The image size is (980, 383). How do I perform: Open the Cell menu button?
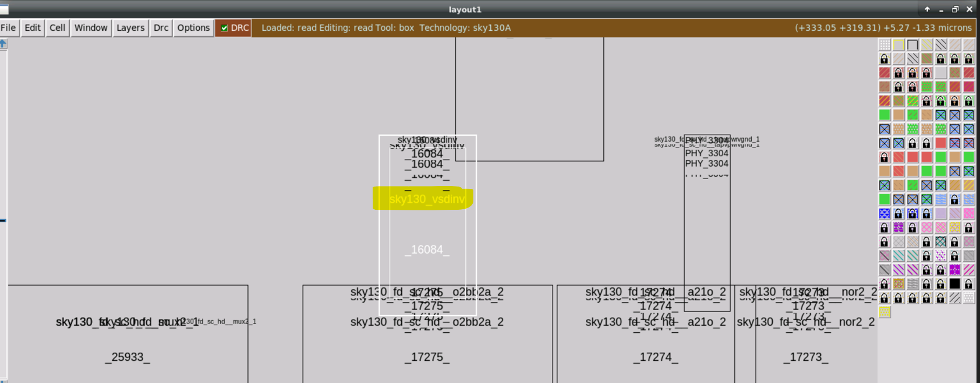(57, 27)
